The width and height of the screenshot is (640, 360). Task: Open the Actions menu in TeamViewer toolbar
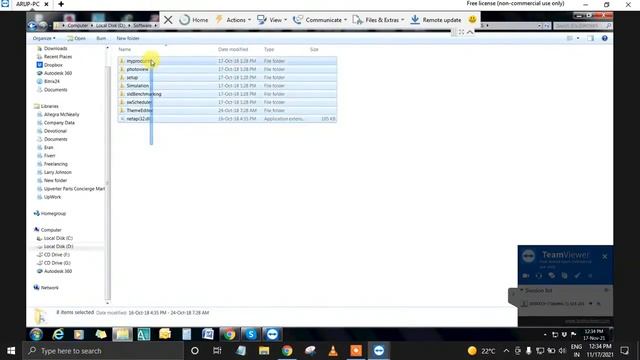point(233,20)
